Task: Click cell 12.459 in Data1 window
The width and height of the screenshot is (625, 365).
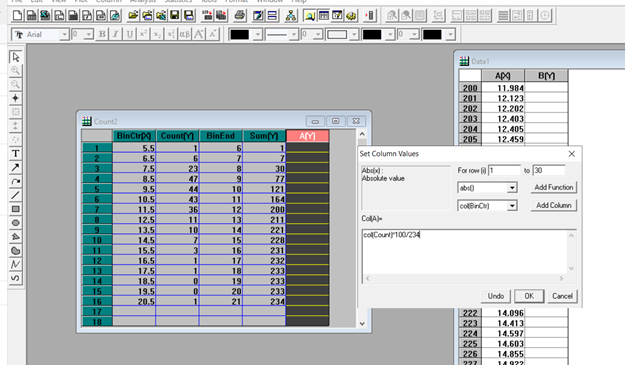Action: pyautogui.click(x=503, y=139)
